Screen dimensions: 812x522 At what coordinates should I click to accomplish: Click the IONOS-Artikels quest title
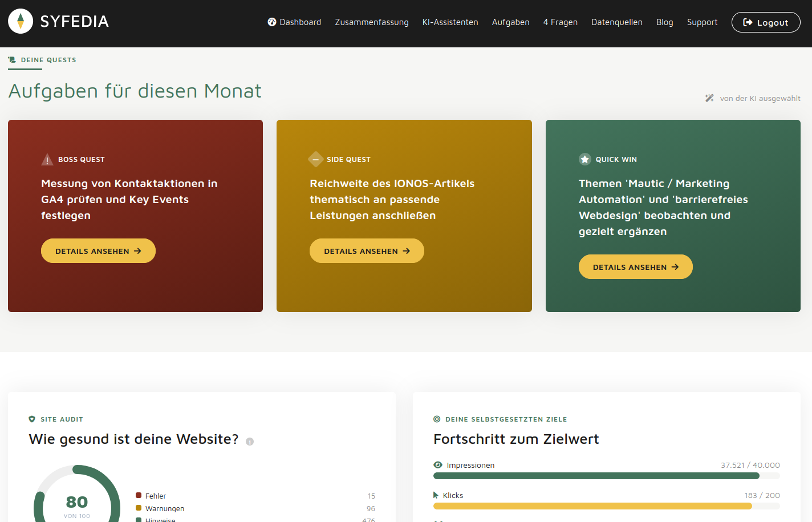[x=392, y=199]
